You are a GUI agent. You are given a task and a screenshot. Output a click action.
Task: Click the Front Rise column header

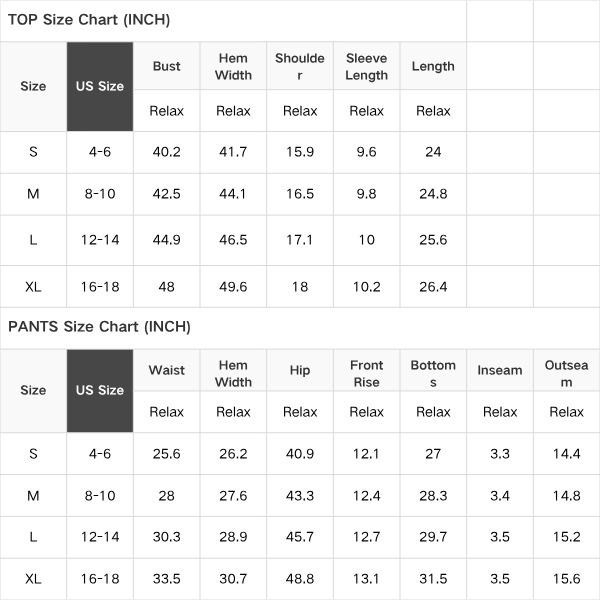(366, 373)
